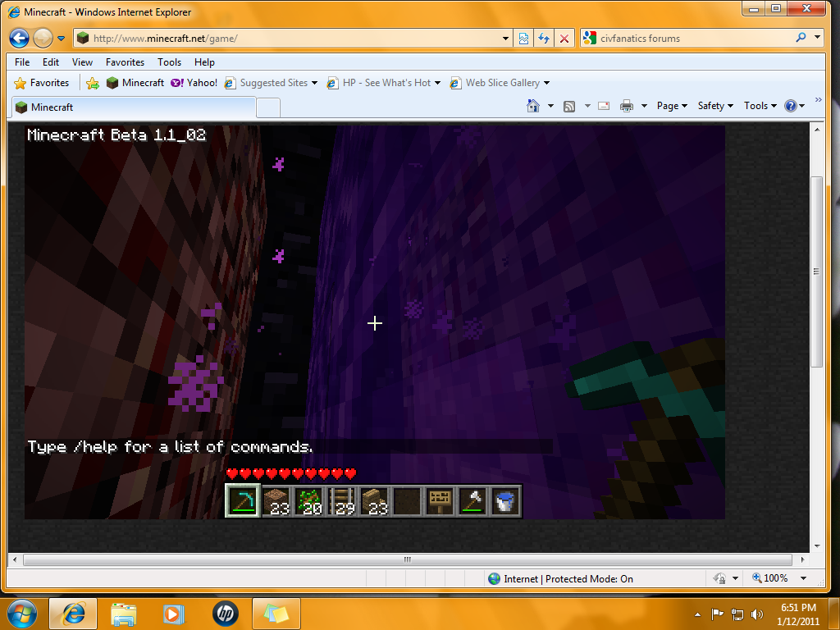Open the Favorites star button
840x630 pixels.
coord(42,83)
